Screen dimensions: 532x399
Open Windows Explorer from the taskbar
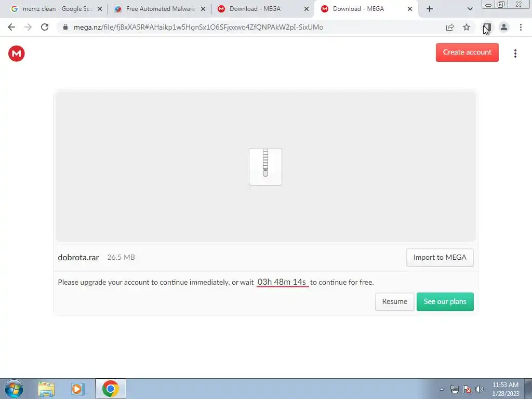46,389
